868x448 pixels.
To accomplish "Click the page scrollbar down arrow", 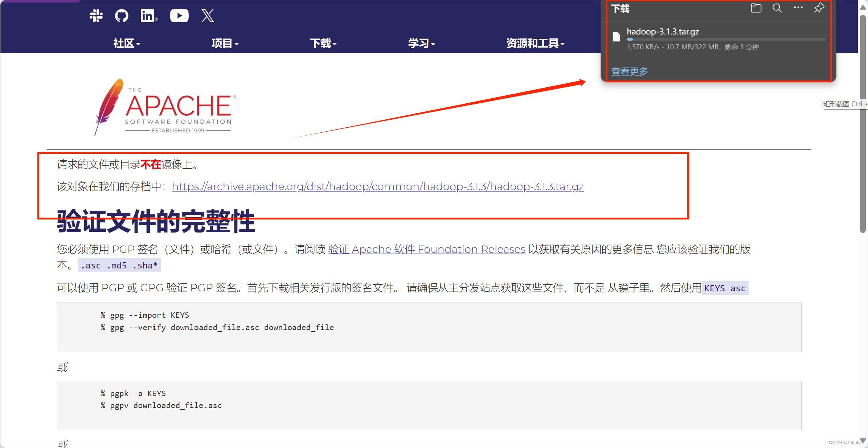I will tap(863, 440).
